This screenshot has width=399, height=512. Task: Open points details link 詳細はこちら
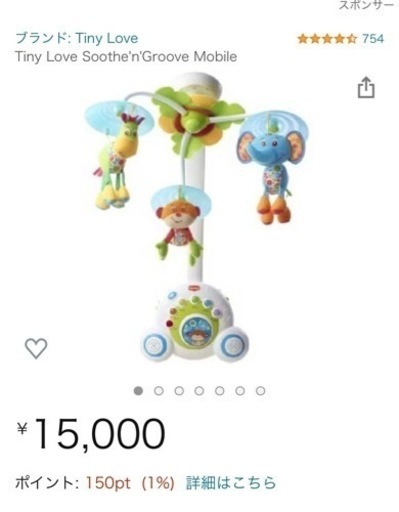click(231, 483)
